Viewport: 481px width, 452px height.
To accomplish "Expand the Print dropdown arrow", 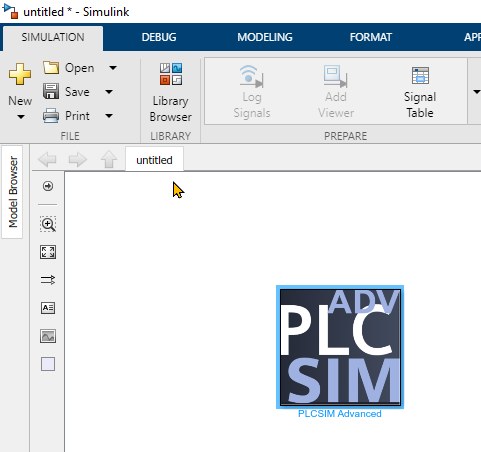I will [x=109, y=116].
